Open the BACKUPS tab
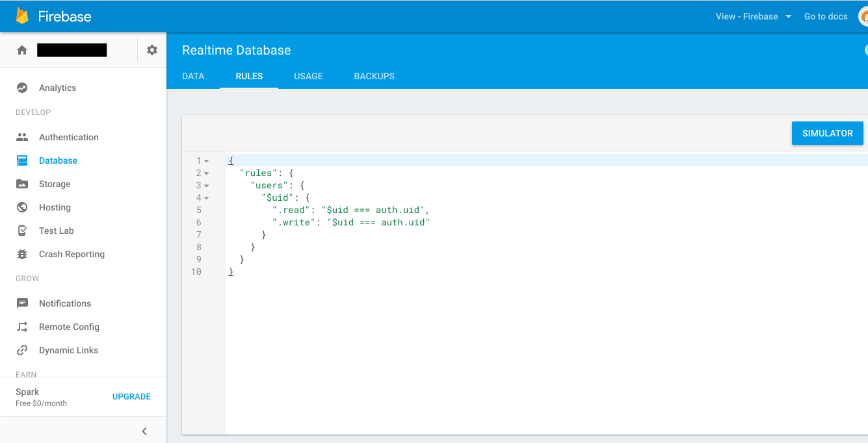The image size is (868, 443). coord(374,76)
